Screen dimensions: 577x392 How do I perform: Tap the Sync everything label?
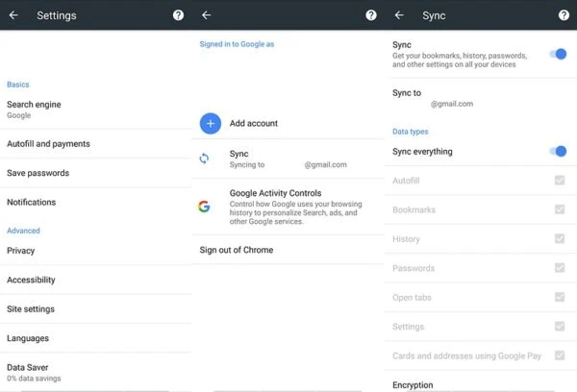click(x=422, y=152)
